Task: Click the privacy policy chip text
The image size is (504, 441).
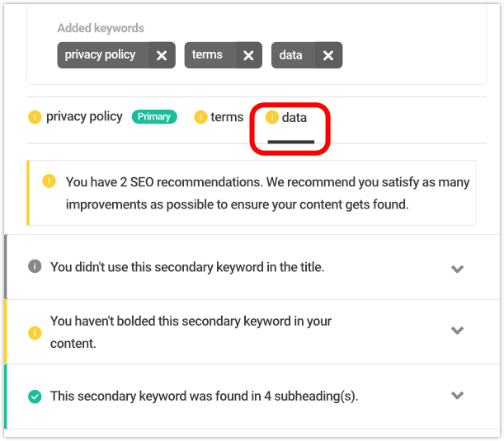Action: click(100, 54)
